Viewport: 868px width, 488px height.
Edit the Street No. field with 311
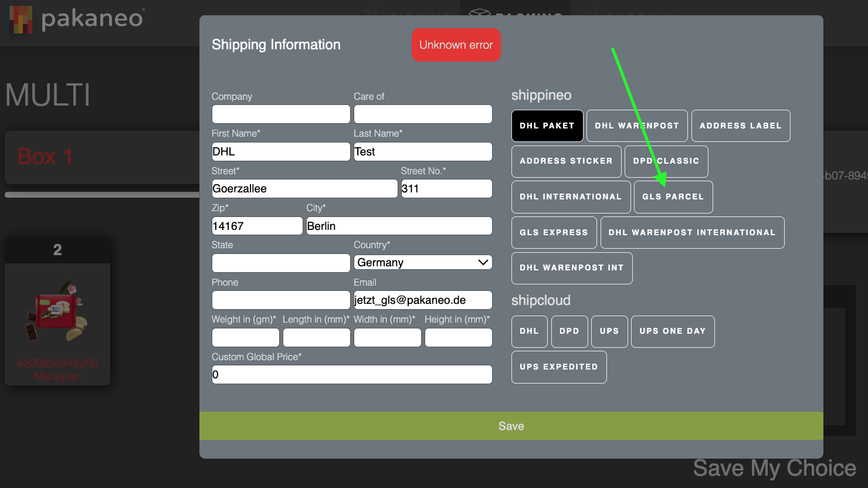click(446, 188)
